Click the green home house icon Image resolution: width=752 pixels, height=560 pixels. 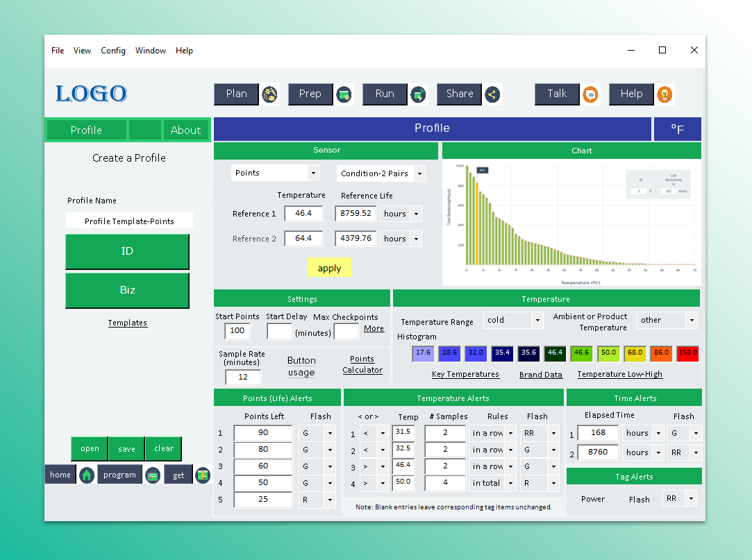[87, 475]
